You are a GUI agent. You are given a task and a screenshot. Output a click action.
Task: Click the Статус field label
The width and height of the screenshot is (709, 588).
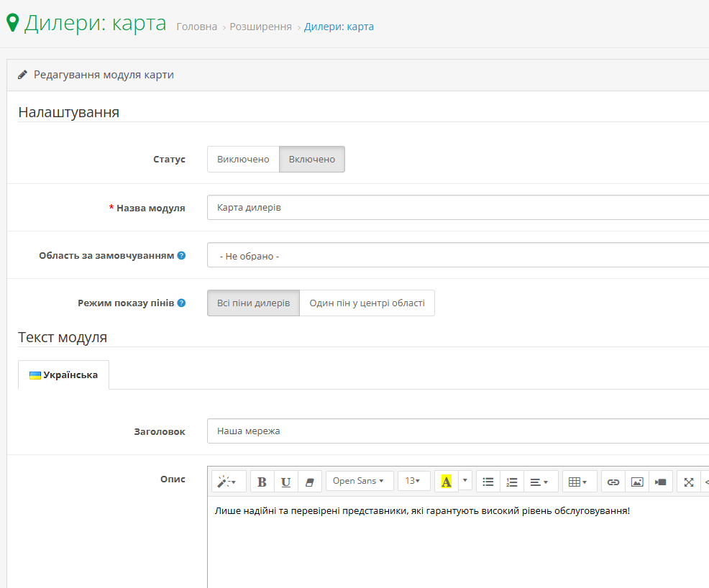click(169, 159)
